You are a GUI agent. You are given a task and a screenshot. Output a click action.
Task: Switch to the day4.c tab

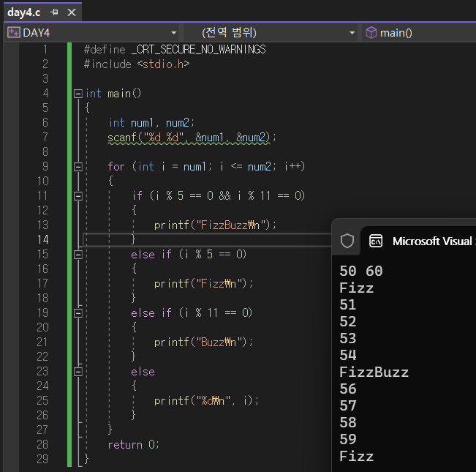click(x=24, y=12)
